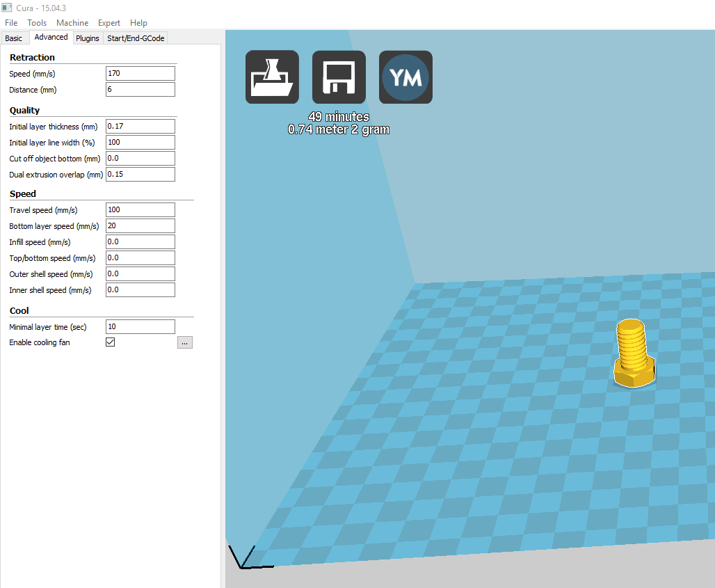Open the Expert menu
This screenshot has width=715, height=588.
point(109,23)
